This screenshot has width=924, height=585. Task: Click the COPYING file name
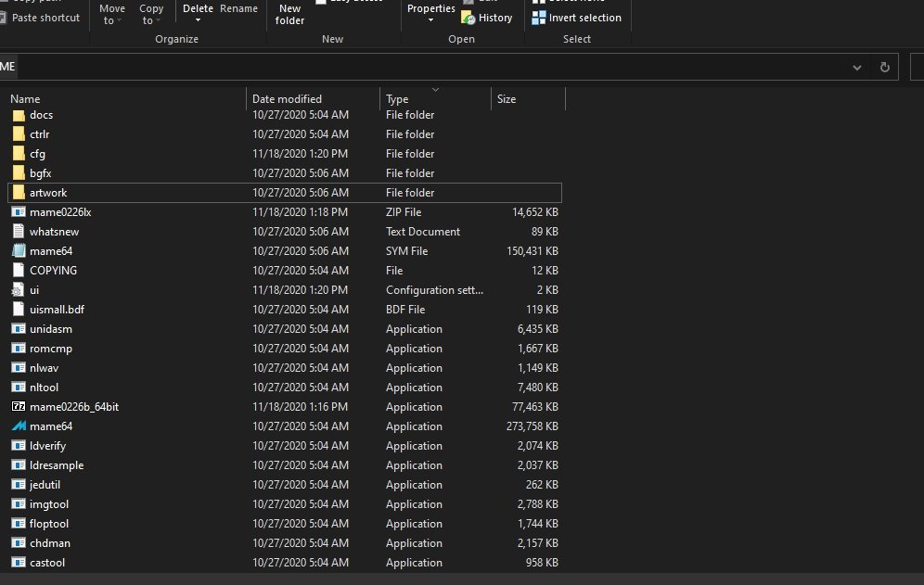[x=54, y=271]
